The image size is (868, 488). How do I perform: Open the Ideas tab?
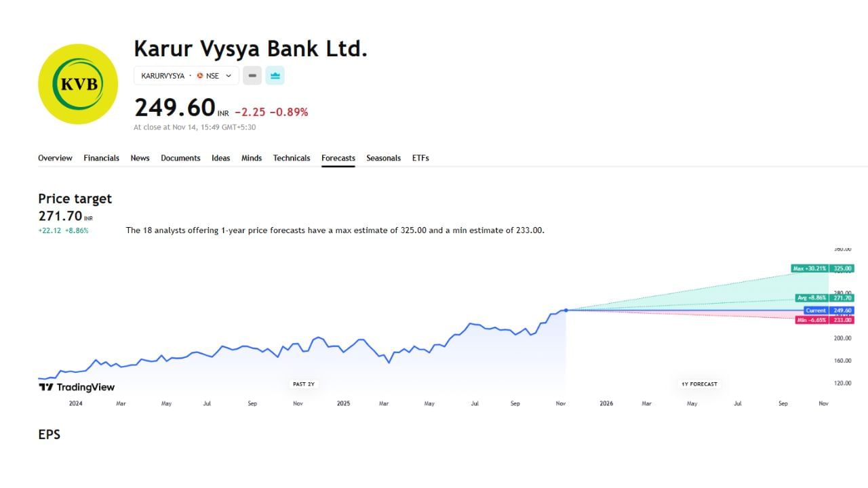click(x=220, y=158)
